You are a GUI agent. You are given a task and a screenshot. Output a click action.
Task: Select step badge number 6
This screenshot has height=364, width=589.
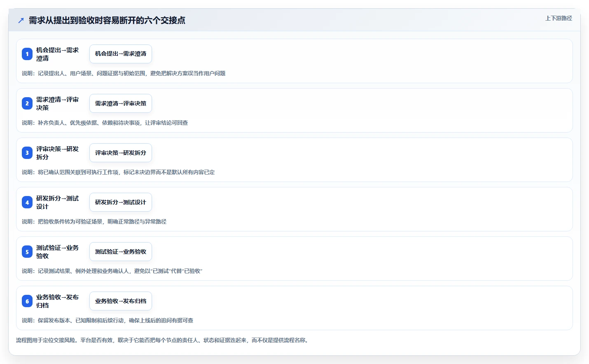click(x=27, y=301)
